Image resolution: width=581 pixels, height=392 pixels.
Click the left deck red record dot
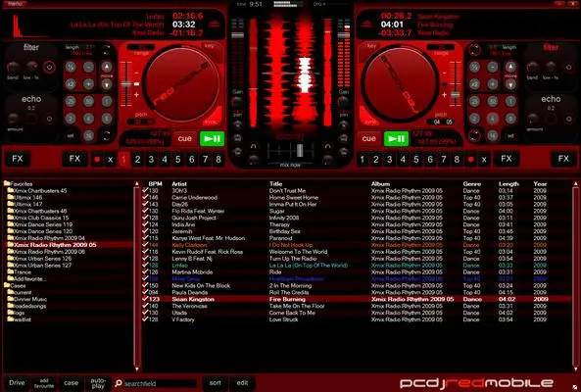pos(97,160)
